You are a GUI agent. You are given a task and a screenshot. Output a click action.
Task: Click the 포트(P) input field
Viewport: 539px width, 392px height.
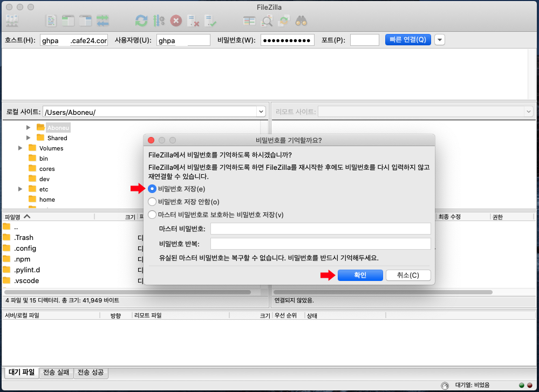pos(364,40)
